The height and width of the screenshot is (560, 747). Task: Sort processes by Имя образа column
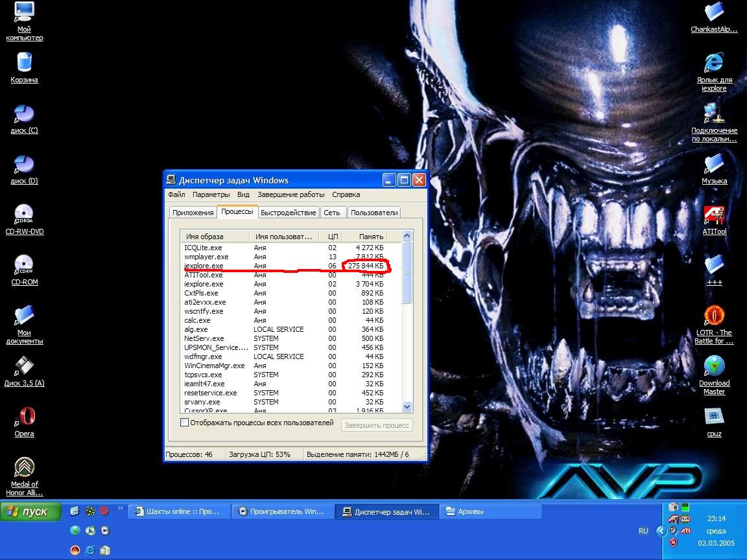(215, 236)
